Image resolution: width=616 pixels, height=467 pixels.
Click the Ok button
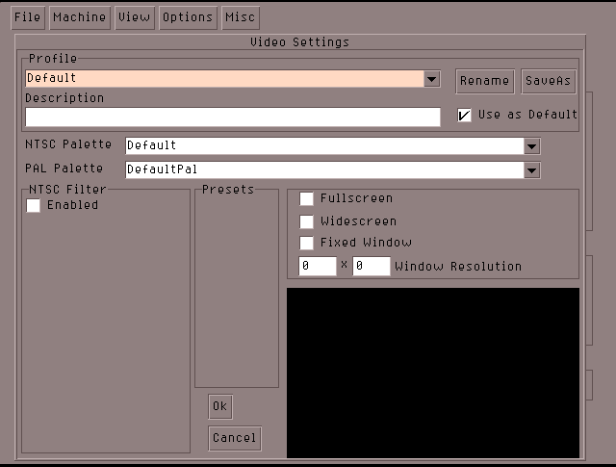(x=220, y=407)
